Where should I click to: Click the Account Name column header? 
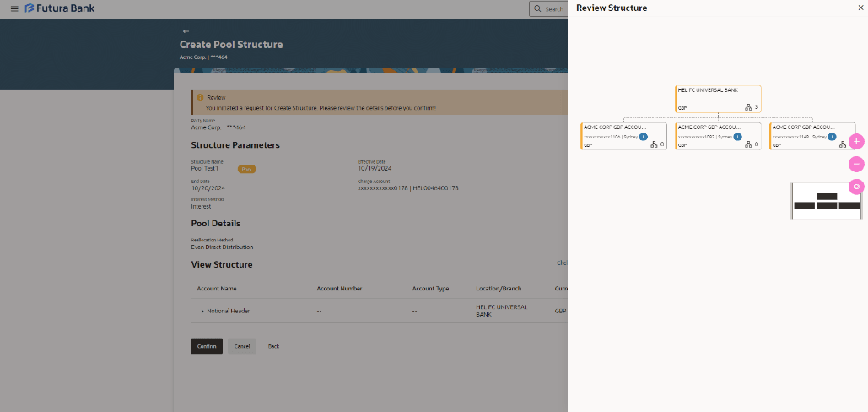(x=217, y=289)
